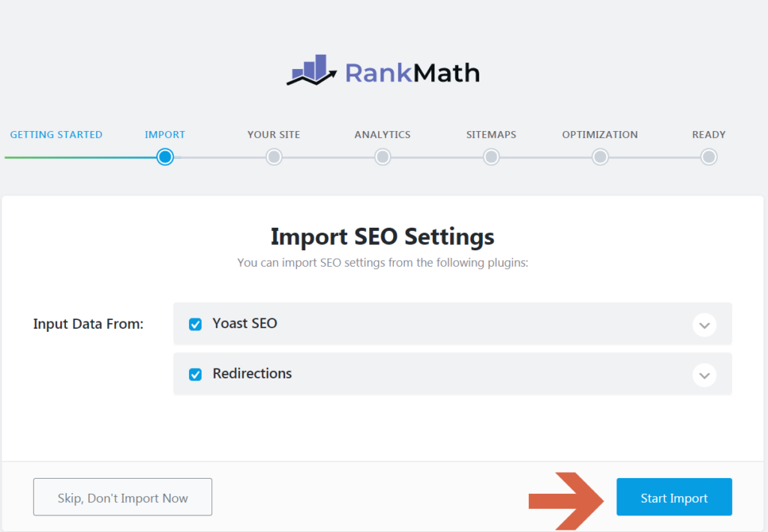Switch to the Analytics step label

[382, 135]
